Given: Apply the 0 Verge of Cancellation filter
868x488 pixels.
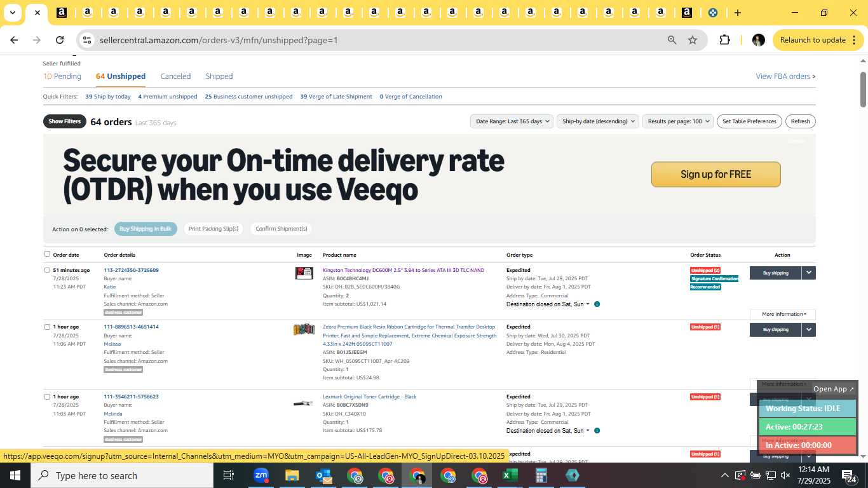Looking at the screenshot, I should click(411, 97).
